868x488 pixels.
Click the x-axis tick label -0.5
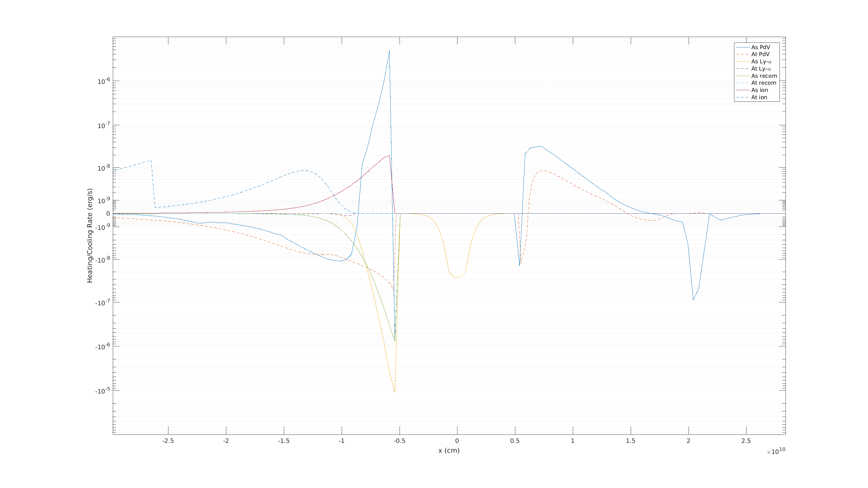399,441
